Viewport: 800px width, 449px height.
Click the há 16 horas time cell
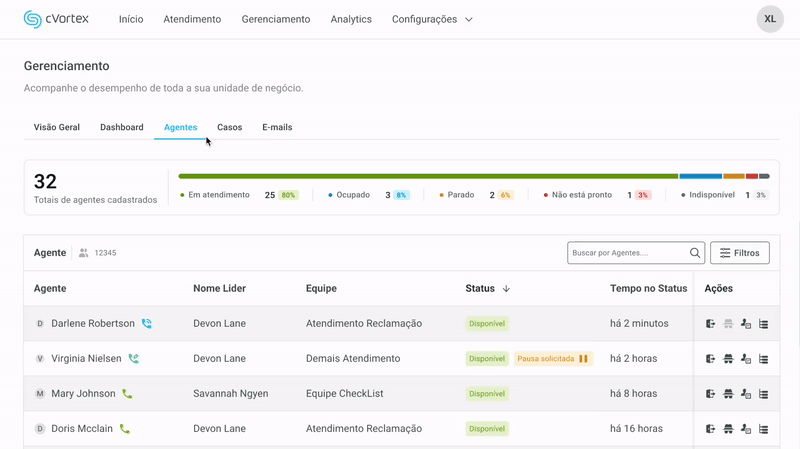[636, 429]
